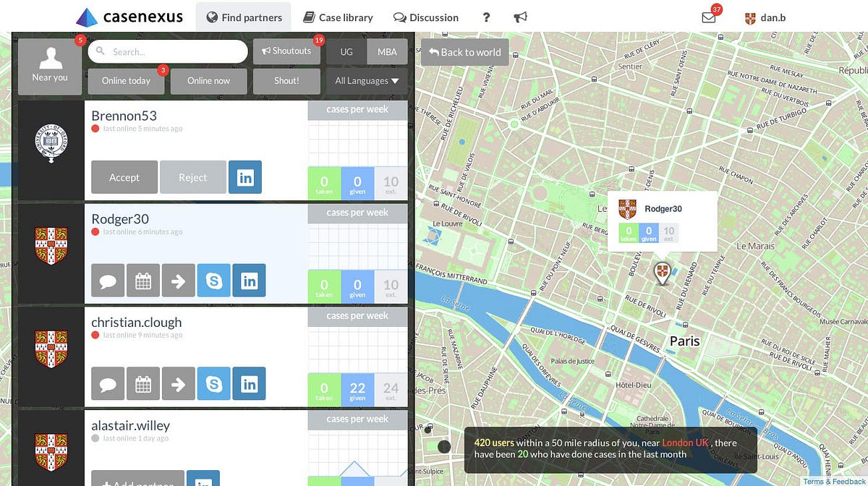Screen dimensions: 868x486
Task: Open the megaphone announcements icon
Action: 520,17
